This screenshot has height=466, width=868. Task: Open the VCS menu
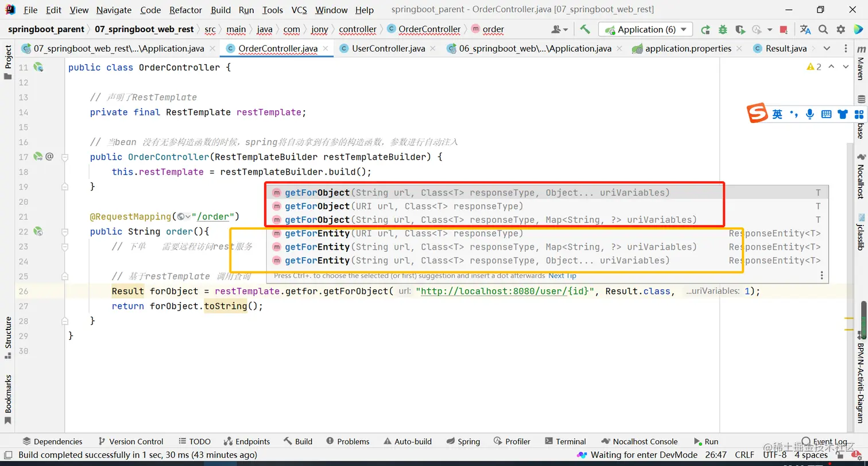tap(299, 10)
